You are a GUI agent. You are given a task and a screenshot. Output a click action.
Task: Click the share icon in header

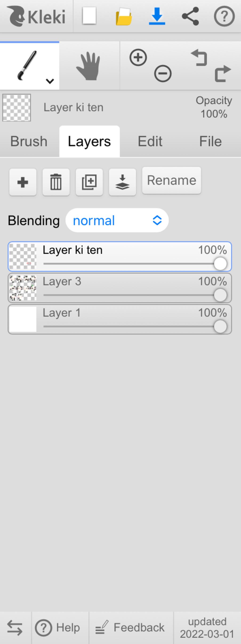pyautogui.click(x=190, y=16)
